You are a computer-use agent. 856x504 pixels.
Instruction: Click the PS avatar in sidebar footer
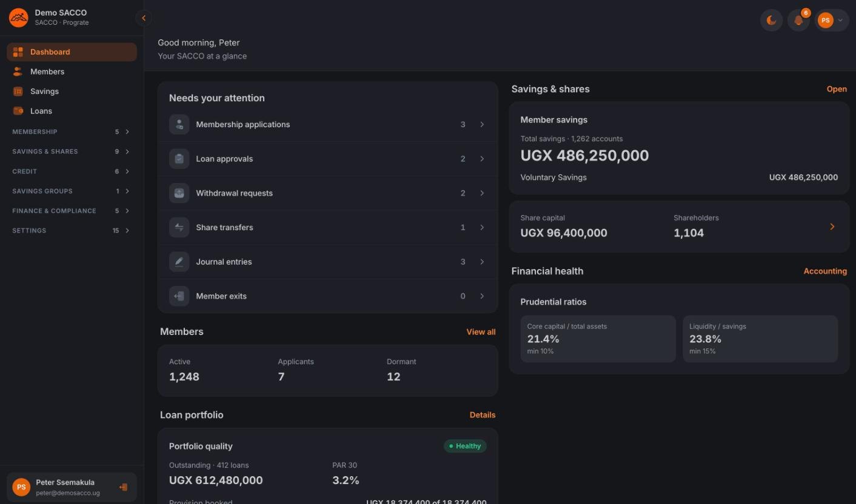point(21,487)
